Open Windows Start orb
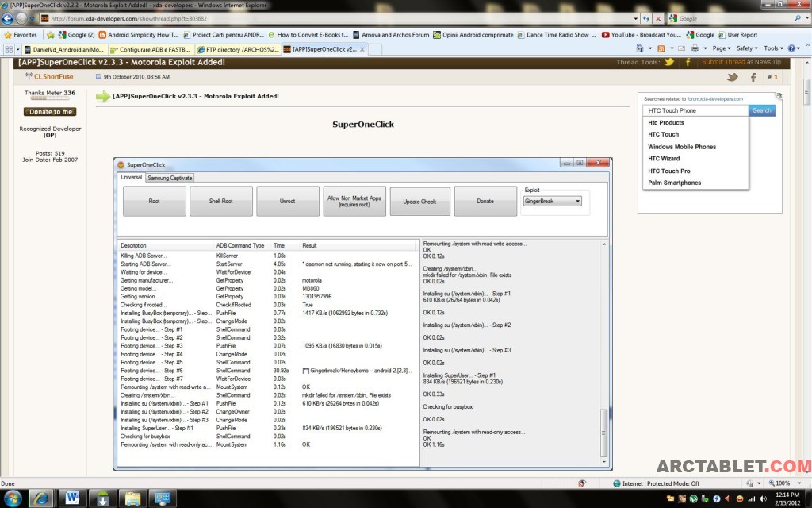 [12, 498]
